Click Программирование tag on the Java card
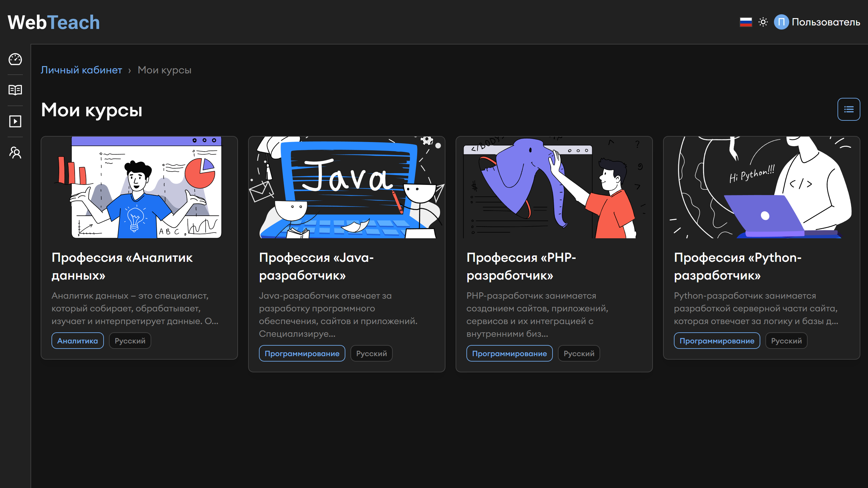This screenshot has width=868, height=488. pos(302,354)
